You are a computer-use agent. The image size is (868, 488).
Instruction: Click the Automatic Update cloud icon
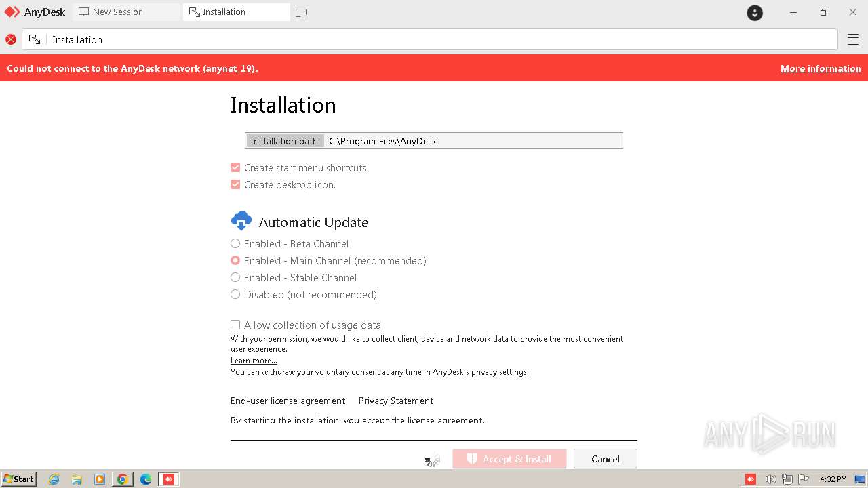coord(241,221)
